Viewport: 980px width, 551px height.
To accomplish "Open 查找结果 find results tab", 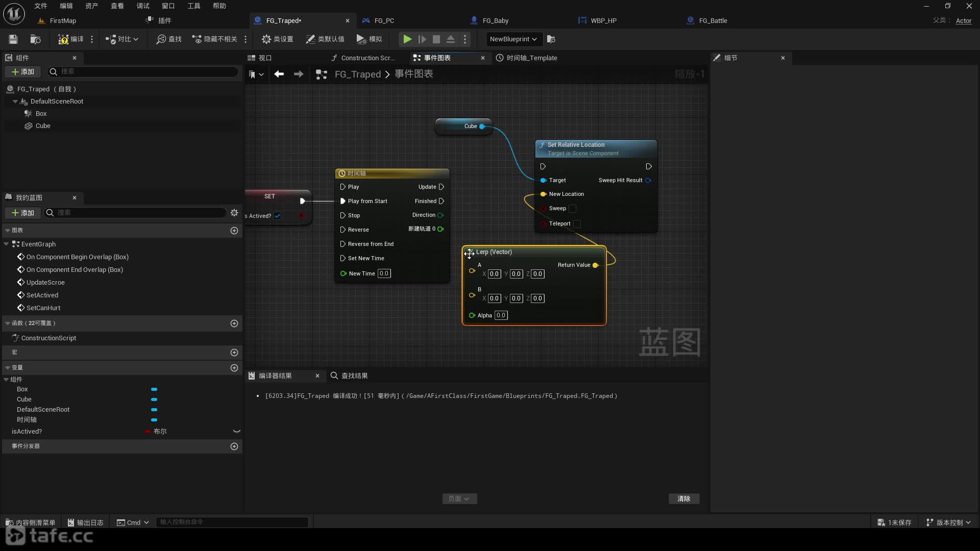I will click(x=350, y=376).
